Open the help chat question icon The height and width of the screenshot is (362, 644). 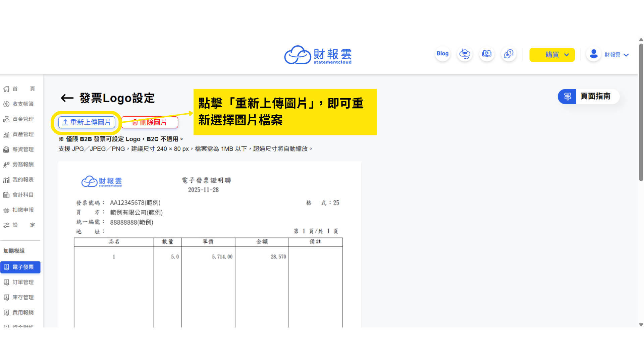tap(509, 54)
